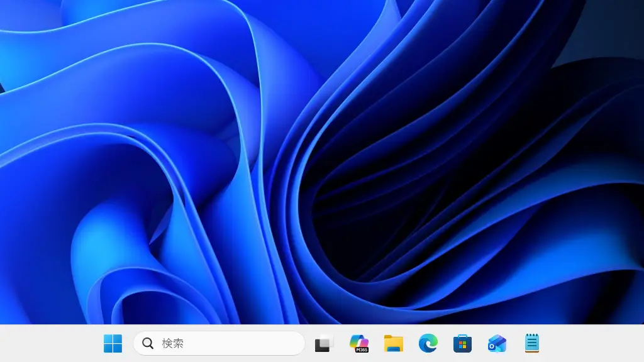The width and height of the screenshot is (644, 362).
Task: Click the icon with the M365 badge
Action: [x=358, y=343]
